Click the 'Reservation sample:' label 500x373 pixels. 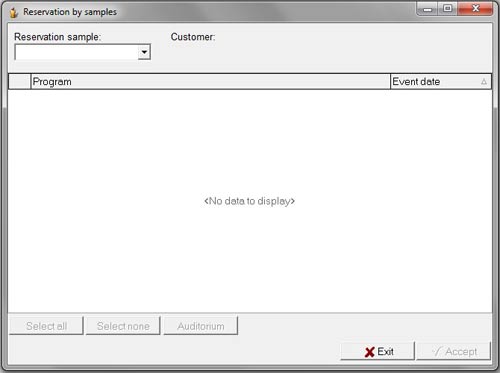[57, 37]
